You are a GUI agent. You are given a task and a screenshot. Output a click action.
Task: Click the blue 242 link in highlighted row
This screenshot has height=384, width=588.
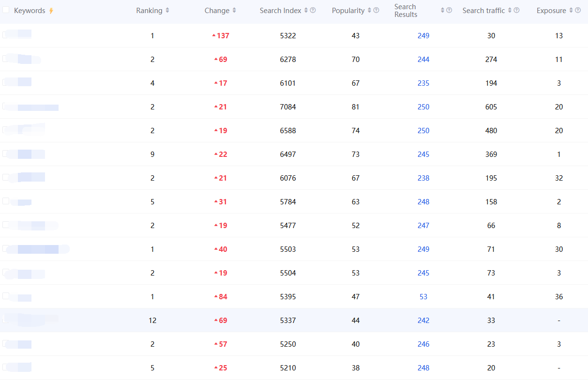click(x=423, y=321)
